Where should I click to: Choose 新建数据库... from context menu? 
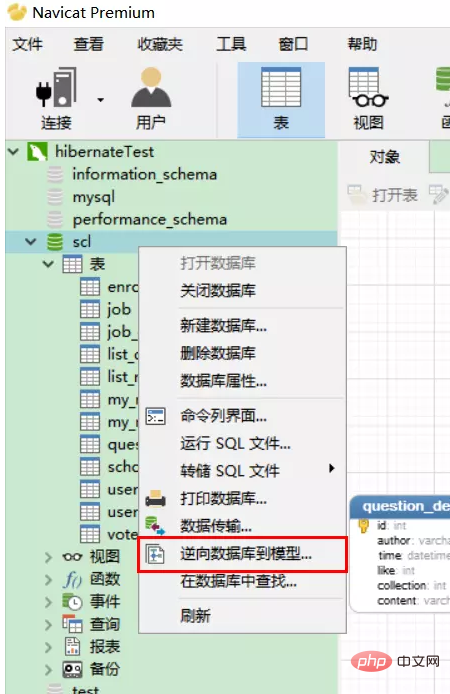click(x=223, y=326)
